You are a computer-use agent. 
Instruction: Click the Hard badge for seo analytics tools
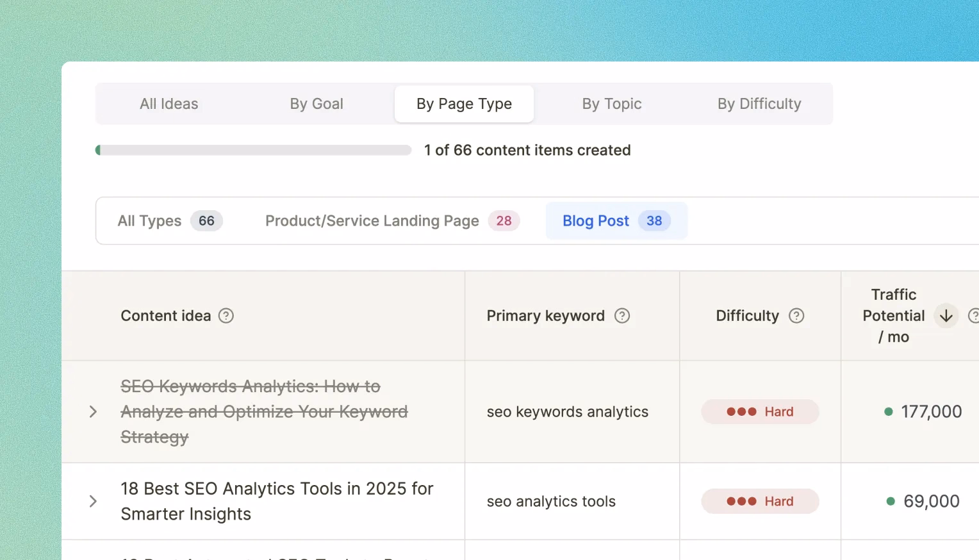tap(760, 502)
